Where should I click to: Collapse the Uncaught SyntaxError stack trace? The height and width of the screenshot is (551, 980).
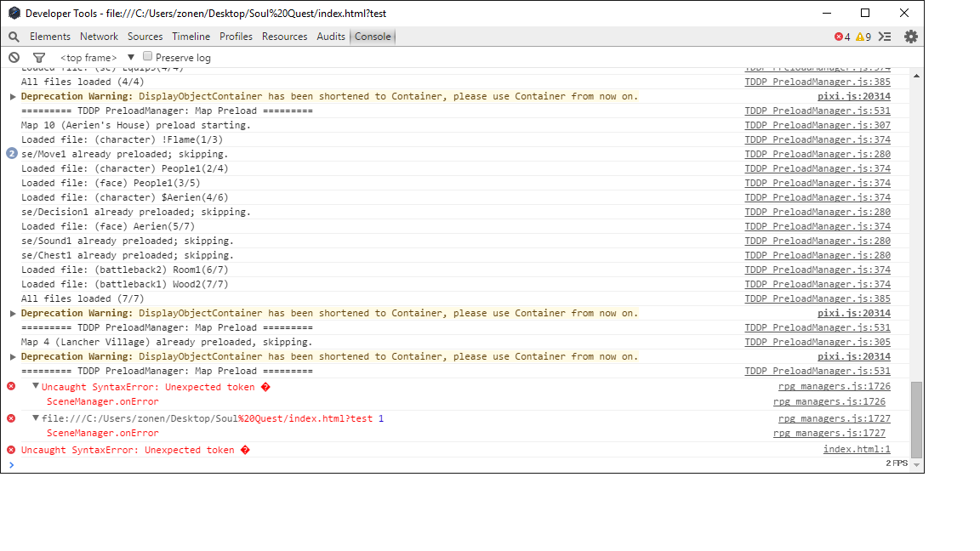click(x=36, y=386)
